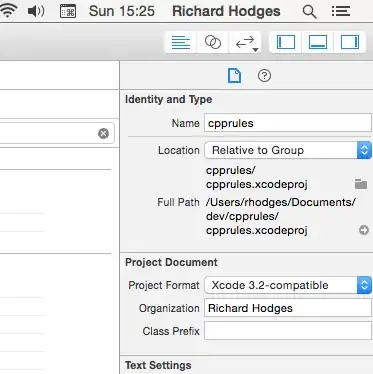Click the Text Settings heading

[158, 365]
